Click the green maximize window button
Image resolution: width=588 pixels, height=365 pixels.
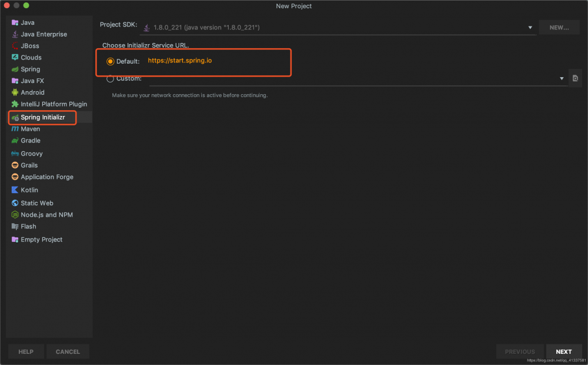point(26,5)
